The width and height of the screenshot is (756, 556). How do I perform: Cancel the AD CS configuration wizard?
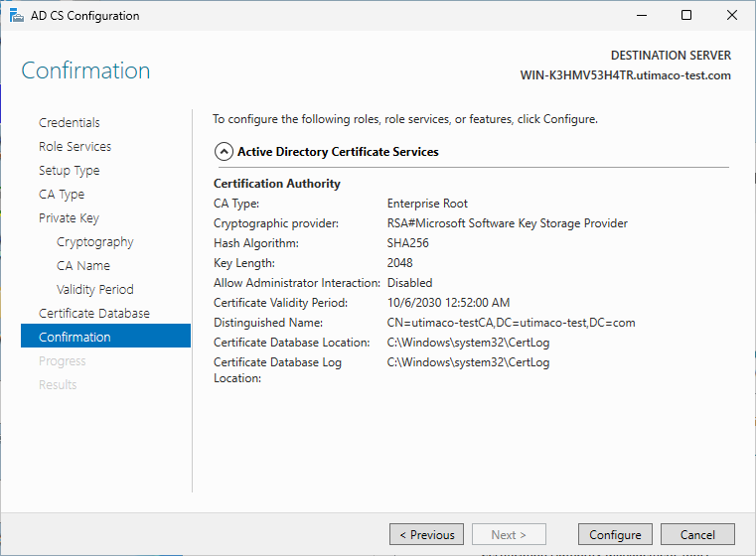[697, 534]
